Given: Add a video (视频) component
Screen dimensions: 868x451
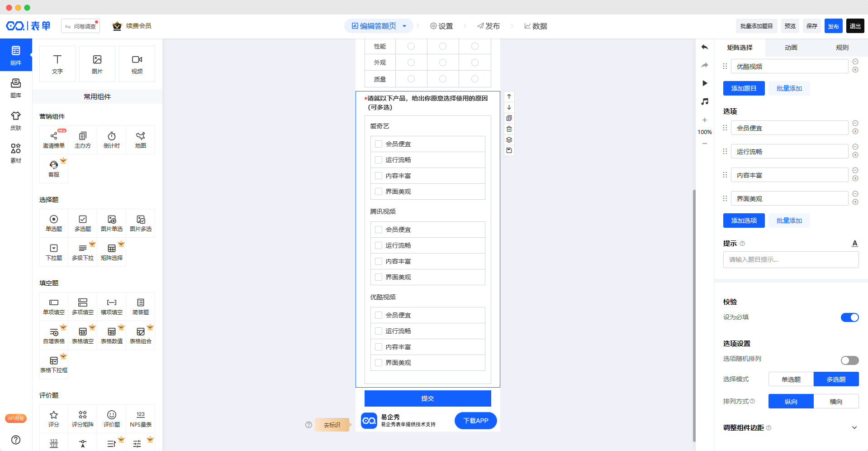Looking at the screenshot, I should (x=137, y=64).
